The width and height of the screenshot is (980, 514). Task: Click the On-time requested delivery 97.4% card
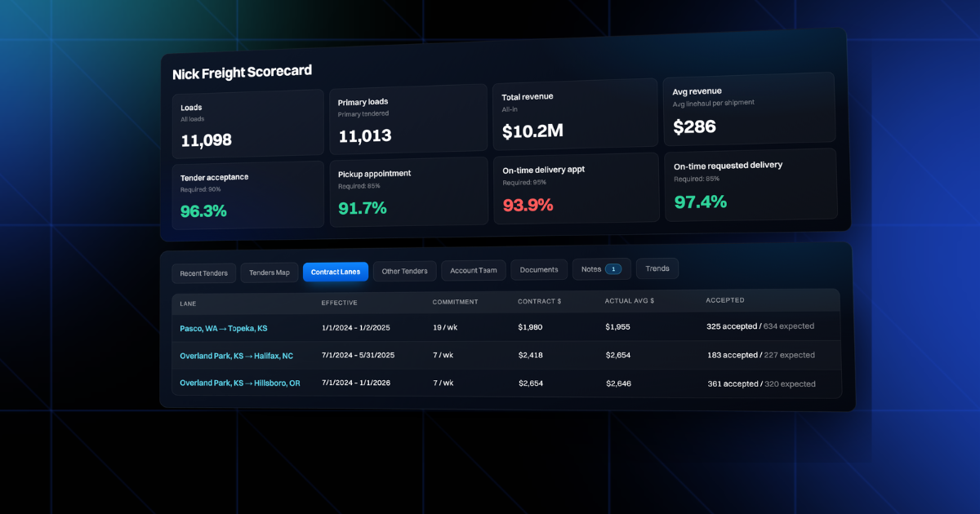(x=751, y=184)
